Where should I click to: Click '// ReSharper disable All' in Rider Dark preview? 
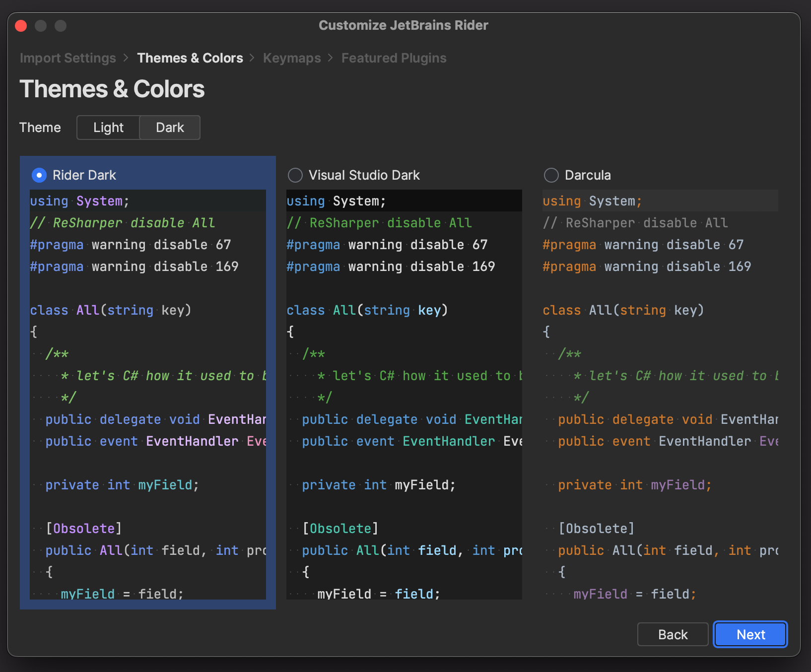123,223
